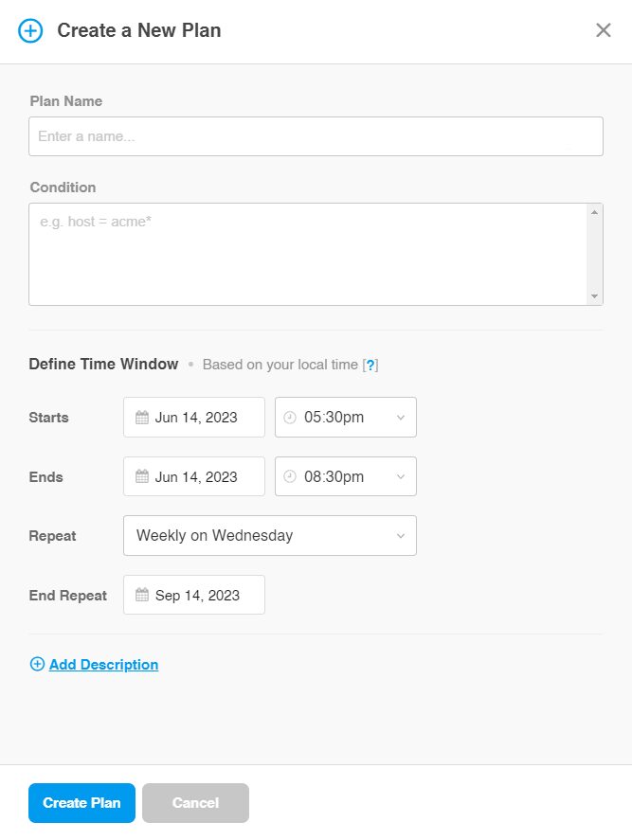Viewport: 632px width, 840px height.
Task: Click the Cancel button
Action: 195,802
